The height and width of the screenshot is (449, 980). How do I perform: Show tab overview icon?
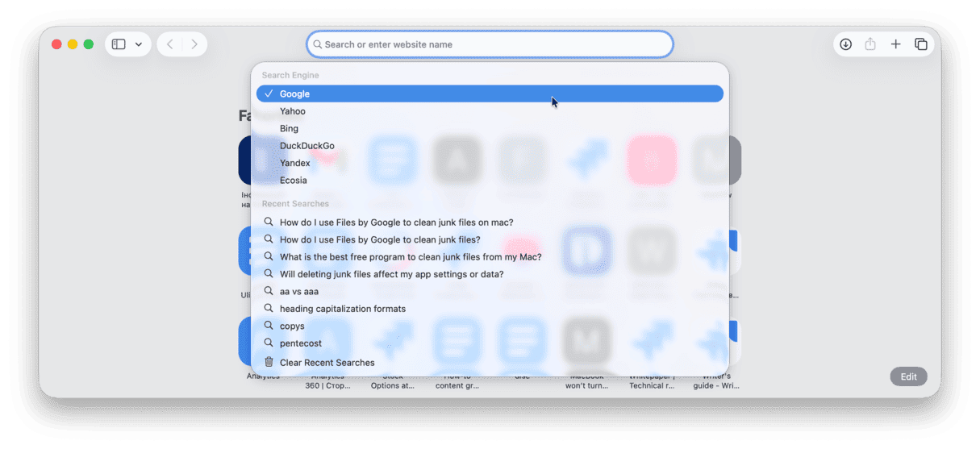(920, 44)
